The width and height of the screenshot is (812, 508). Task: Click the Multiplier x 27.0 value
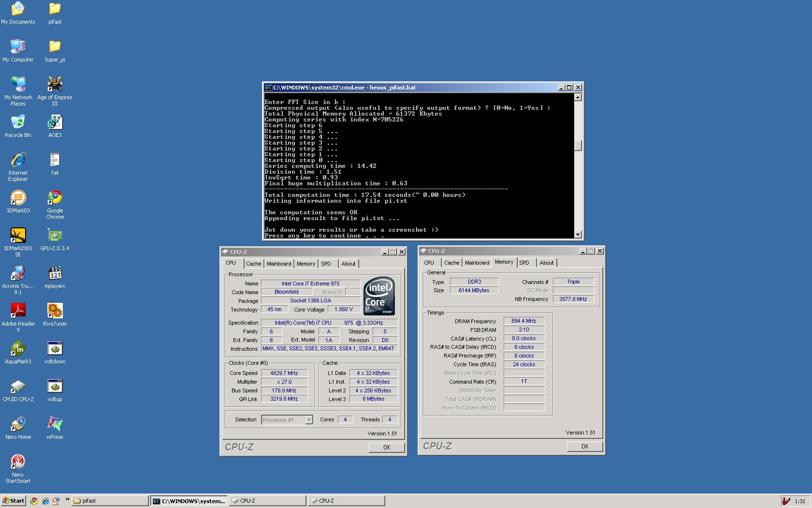[x=284, y=382]
